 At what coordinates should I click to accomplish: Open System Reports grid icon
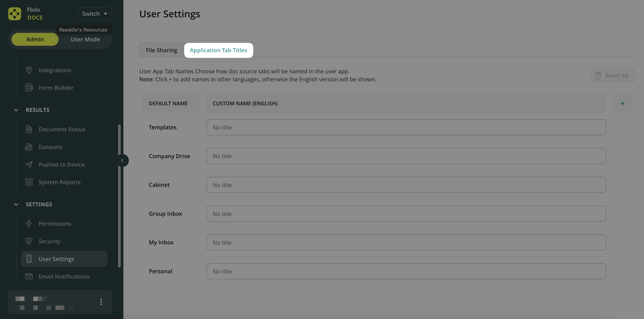click(29, 182)
